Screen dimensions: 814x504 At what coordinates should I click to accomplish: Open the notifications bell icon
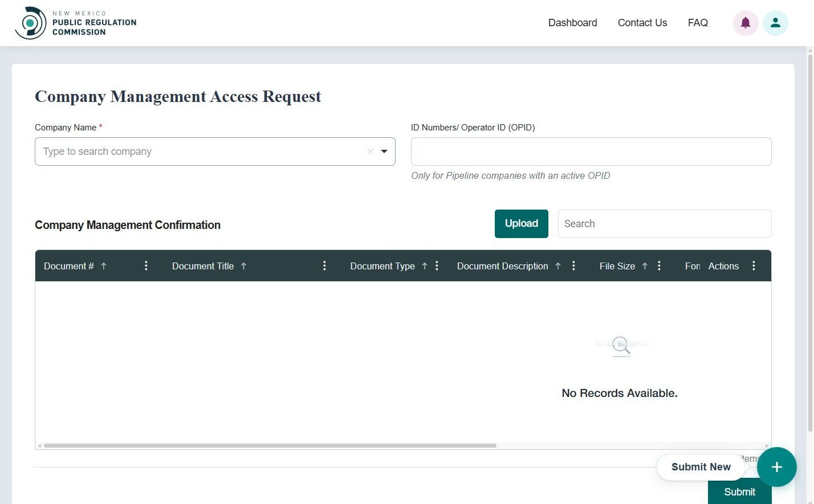tap(746, 23)
